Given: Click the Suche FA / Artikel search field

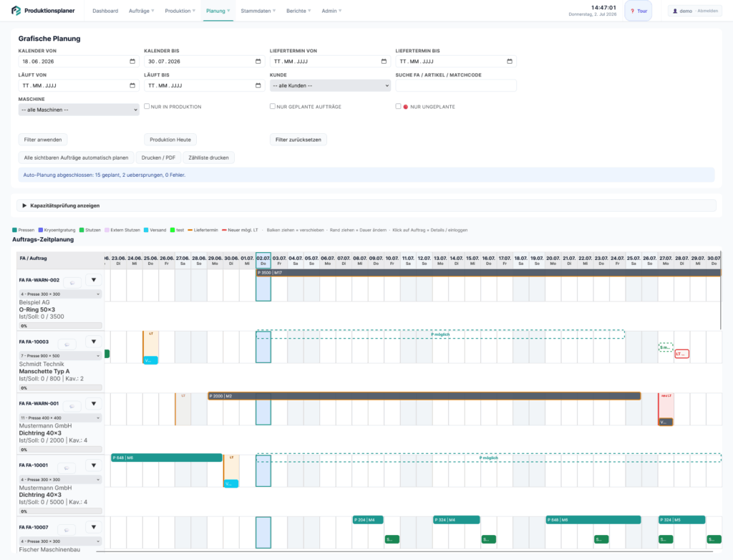Looking at the screenshot, I should pos(456,86).
